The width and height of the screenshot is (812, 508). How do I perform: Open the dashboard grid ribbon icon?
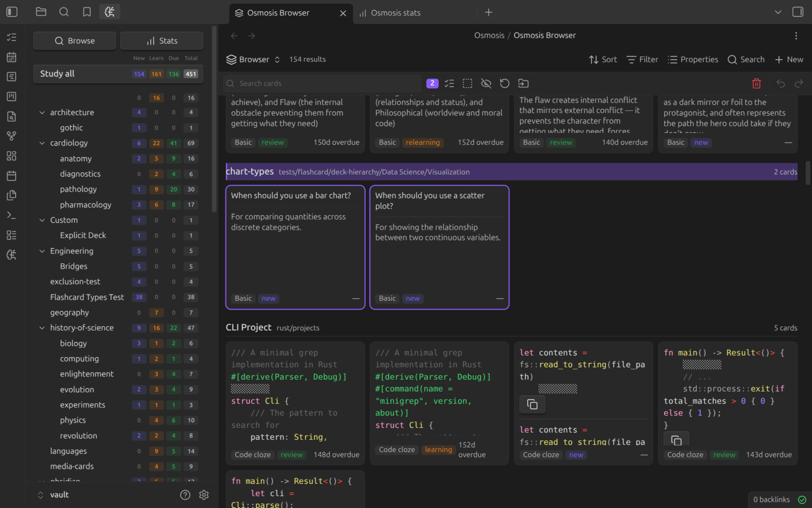tap(12, 156)
